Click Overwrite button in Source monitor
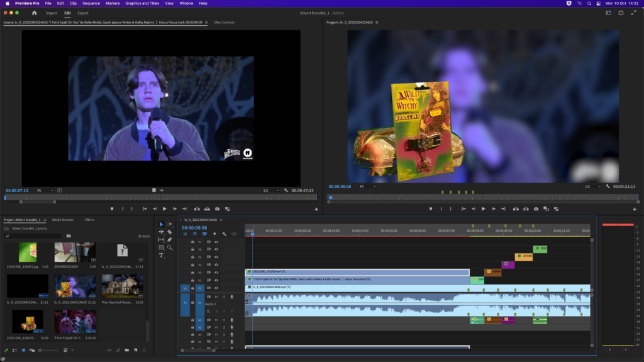The width and height of the screenshot is (644, 362). point(207,209)
